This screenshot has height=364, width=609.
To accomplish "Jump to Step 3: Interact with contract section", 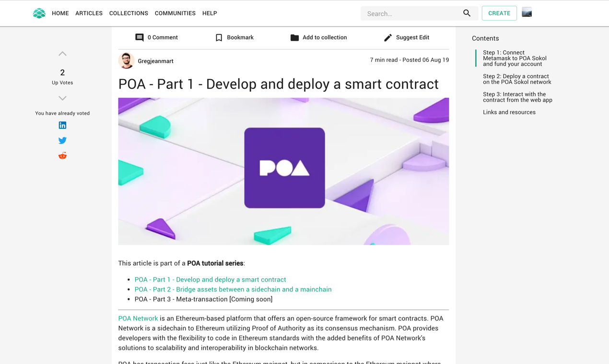I will [517, 97].
